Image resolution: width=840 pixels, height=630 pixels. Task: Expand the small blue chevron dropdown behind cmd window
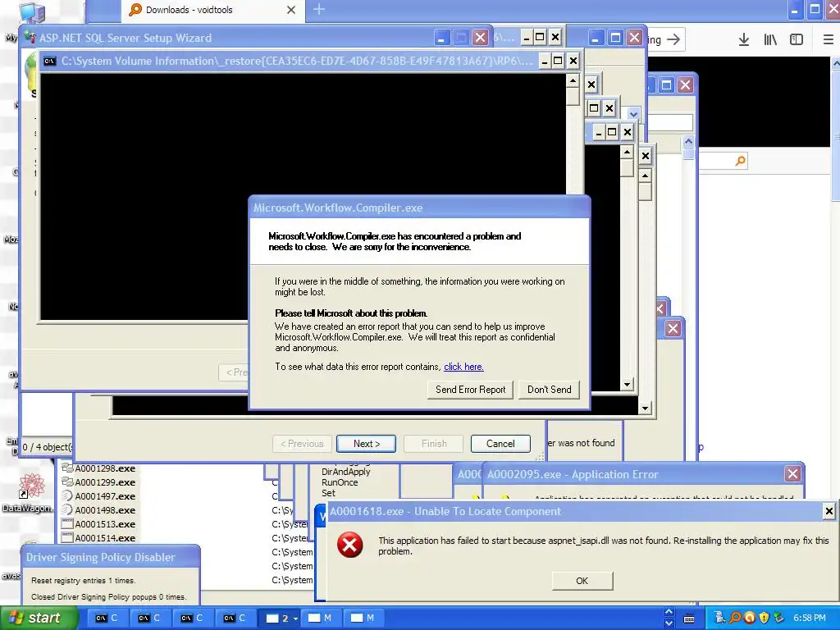coord(633,114)
